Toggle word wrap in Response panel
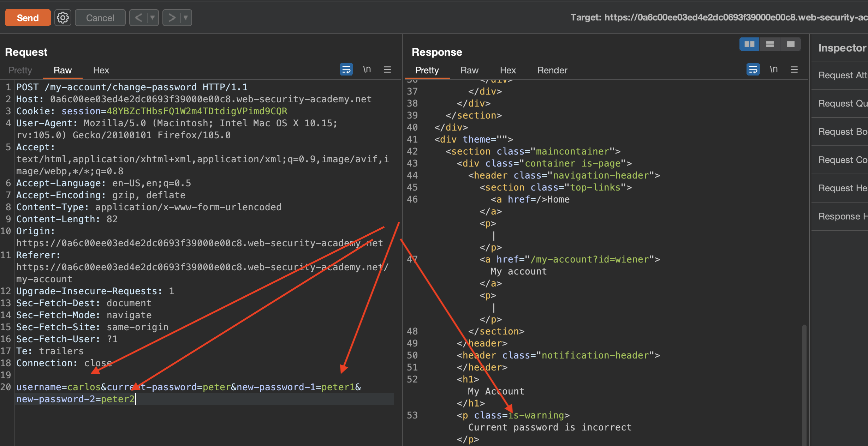The width and height of the screenshot is (868, 446). pyautogui.click(x=753, y=70)
